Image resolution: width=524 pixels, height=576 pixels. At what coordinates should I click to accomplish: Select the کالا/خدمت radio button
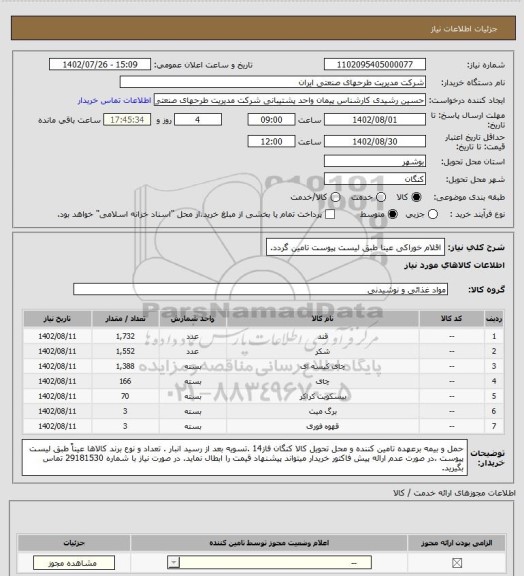(335, 197)
